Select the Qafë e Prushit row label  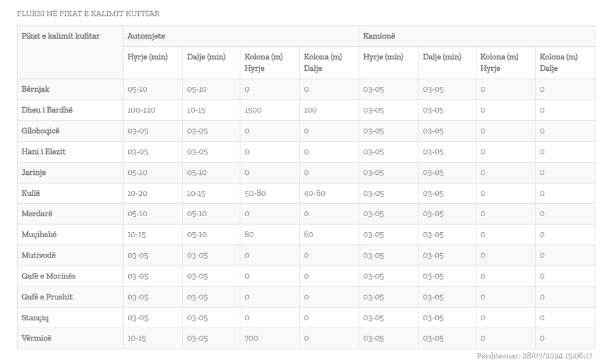[47, 297]
